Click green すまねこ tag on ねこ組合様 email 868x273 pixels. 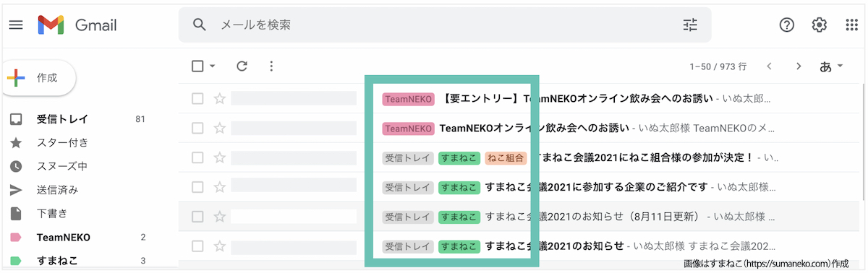pyautogui.click(x=459, y=157)
